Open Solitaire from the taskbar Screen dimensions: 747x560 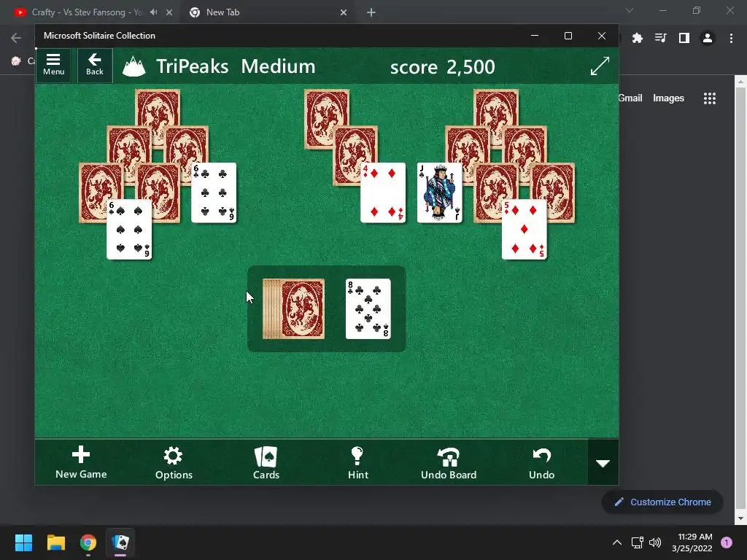[x=120, y=542]
